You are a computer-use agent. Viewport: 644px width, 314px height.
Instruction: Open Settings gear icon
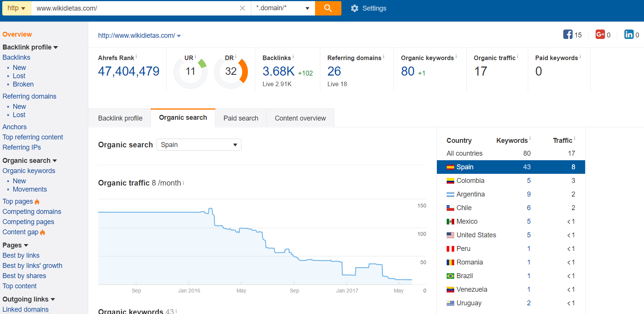click(x=354, y=8)
